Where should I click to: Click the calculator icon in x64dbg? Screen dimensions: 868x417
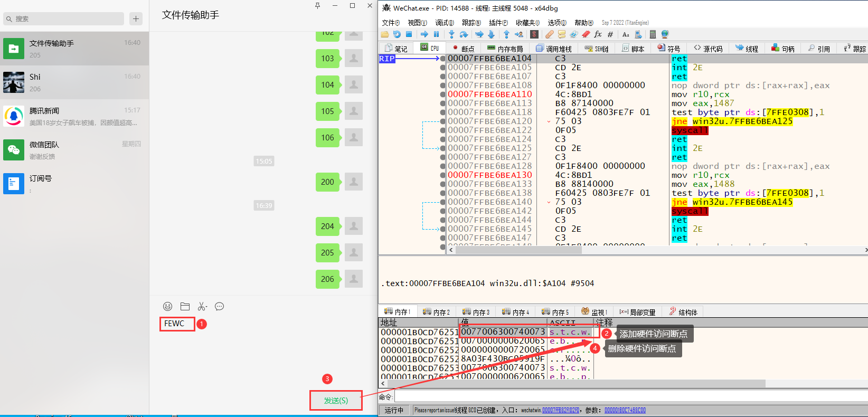click(653, 34)
